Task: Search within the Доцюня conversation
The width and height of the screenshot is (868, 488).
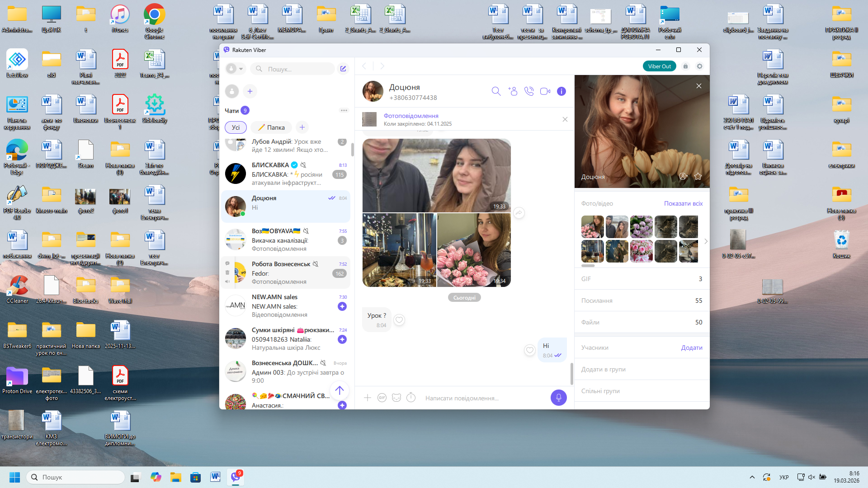Action: pyautogui.click(x=496, y=91)
